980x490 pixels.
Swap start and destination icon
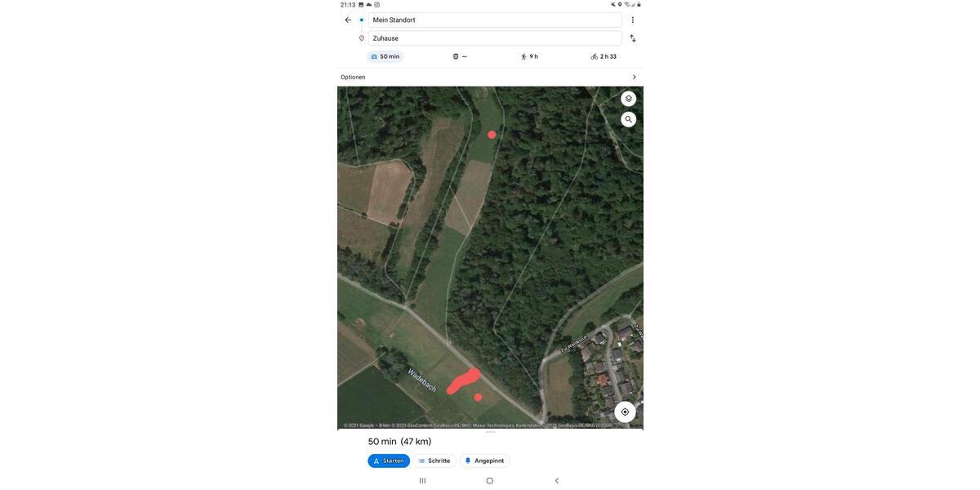[632, 38]
